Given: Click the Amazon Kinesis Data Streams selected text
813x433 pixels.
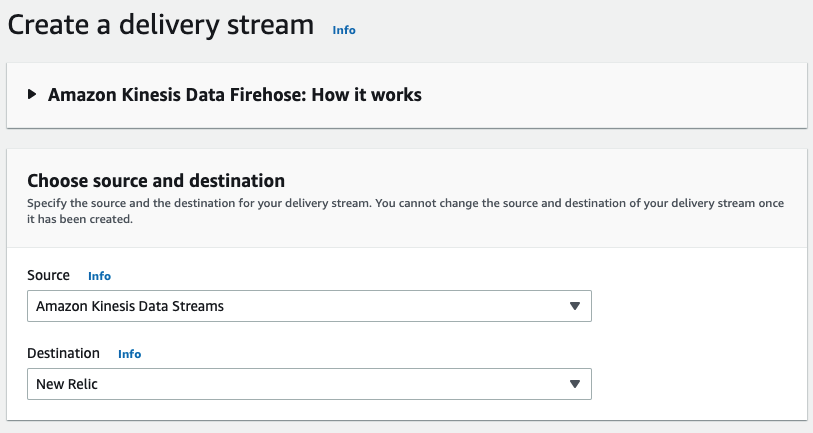Looking at the screenshot, I should [130, 306].
